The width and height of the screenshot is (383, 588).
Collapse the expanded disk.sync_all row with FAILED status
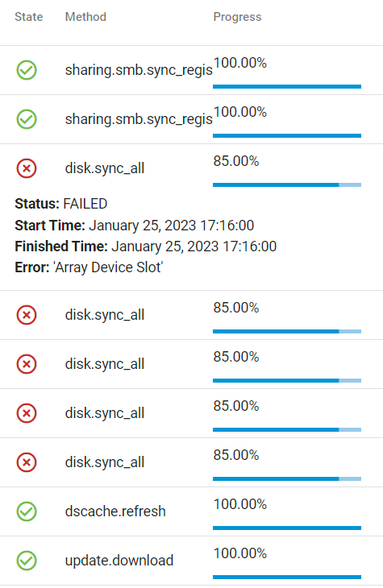[192, 168]
